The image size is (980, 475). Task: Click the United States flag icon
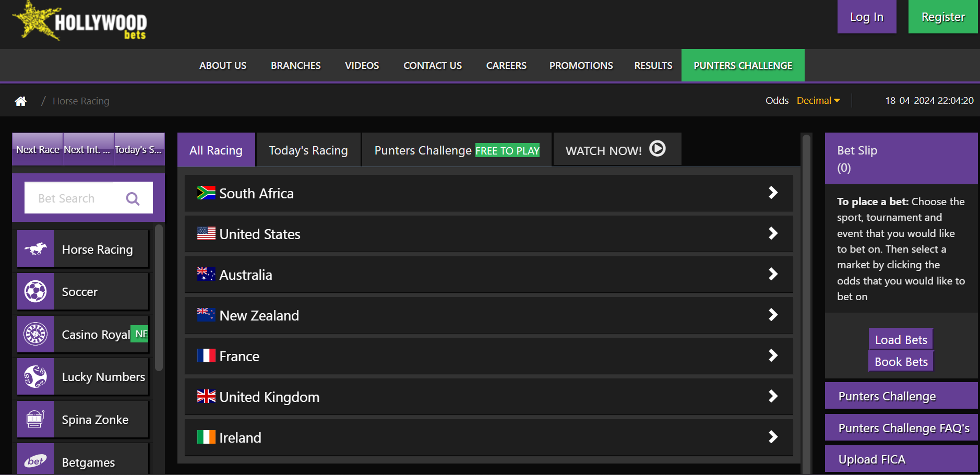206,233
